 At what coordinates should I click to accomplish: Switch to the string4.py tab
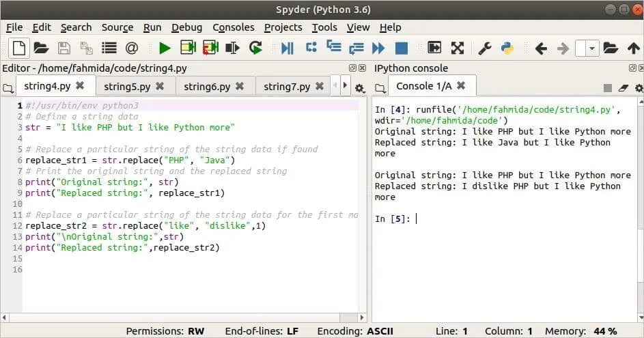tap(47, 86)
